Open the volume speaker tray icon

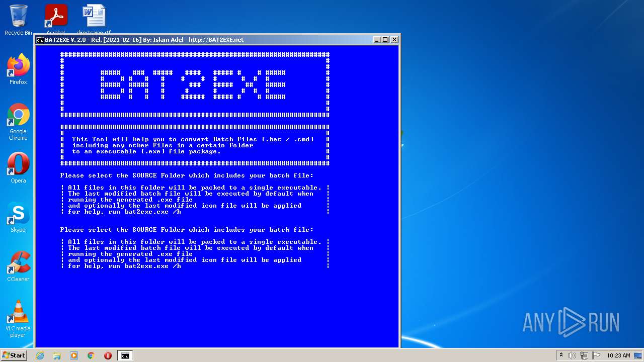tap(572, 355)
